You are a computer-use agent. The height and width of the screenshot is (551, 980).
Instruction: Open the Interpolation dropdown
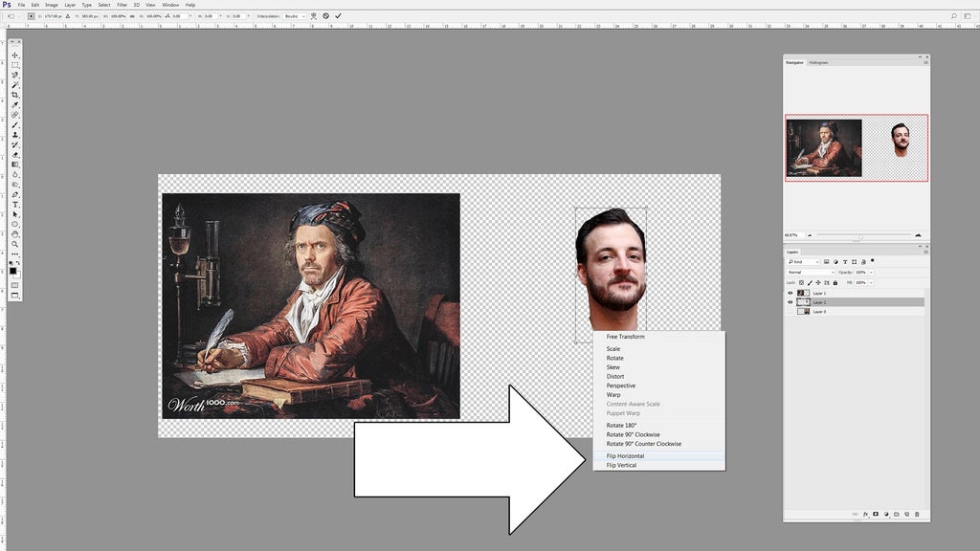click(x=296, y=16)
